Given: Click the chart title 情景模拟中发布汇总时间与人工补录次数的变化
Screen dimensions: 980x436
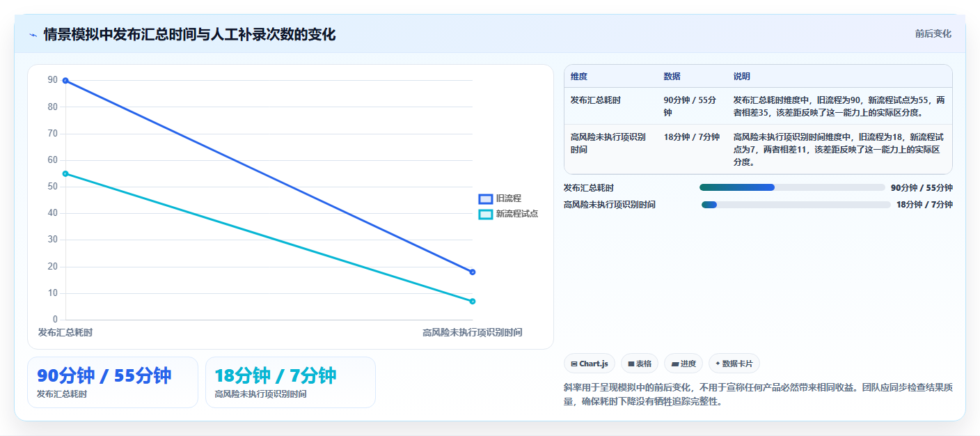Looking at the screenshot, I should (x=189, y=34).
